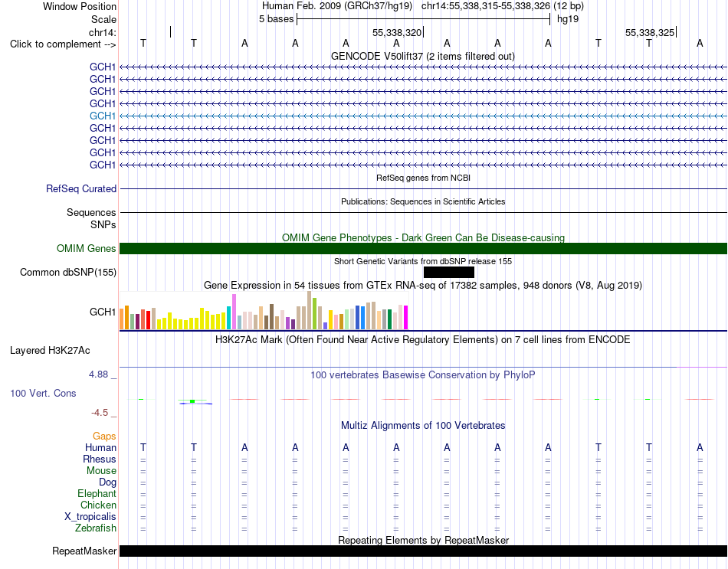Click the Window Position track label
The width and height of the screenshot is (728, 569).
click(x=80, y=6)
